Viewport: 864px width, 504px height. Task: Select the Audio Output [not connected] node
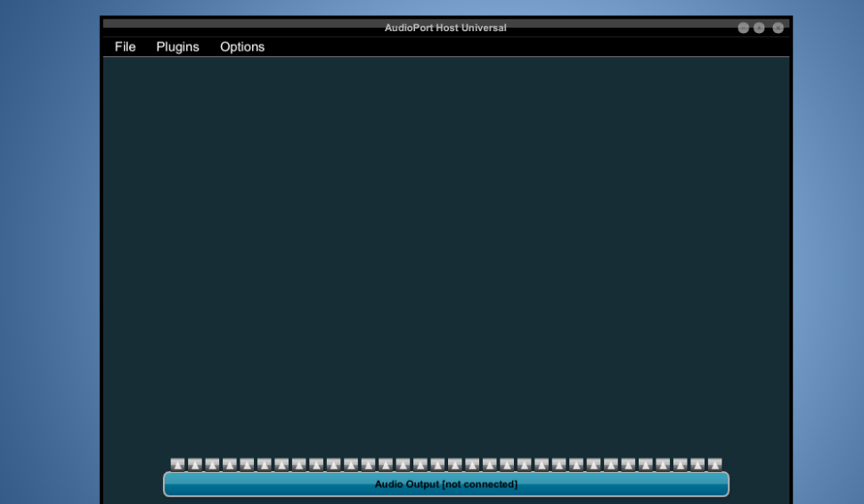446,484
